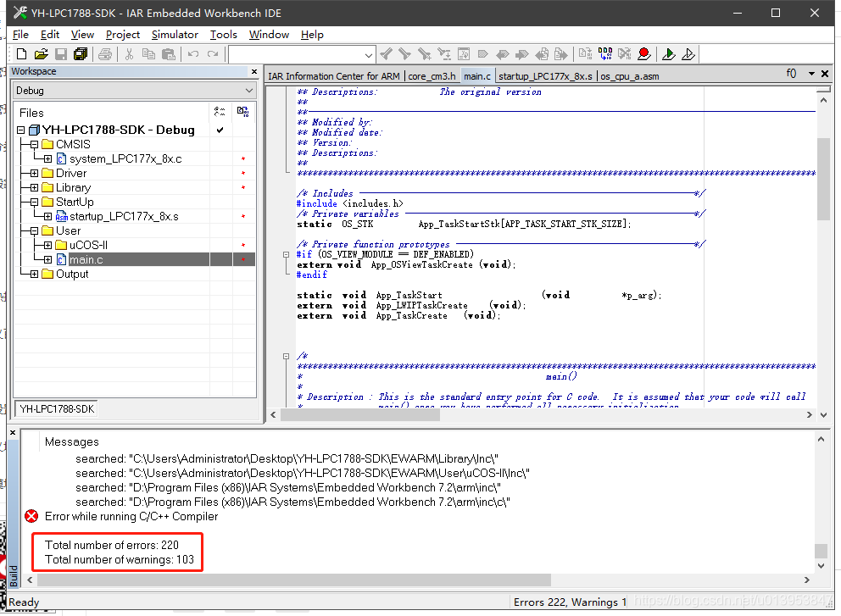
Task: Open the Find dialog icon
Action: [425, 54]
